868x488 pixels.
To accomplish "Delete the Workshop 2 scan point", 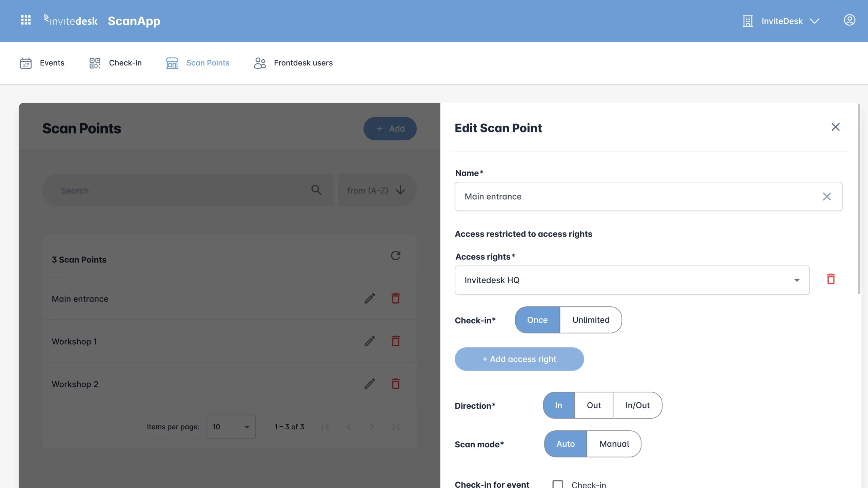I will [395, 384].
